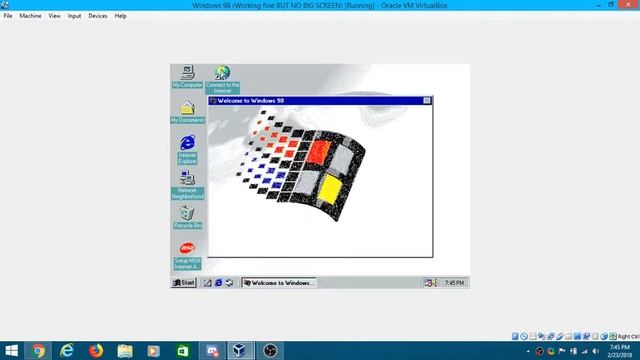Close the Welcome to Windows 98 window
640x360 pixels.
coord(427,100)
